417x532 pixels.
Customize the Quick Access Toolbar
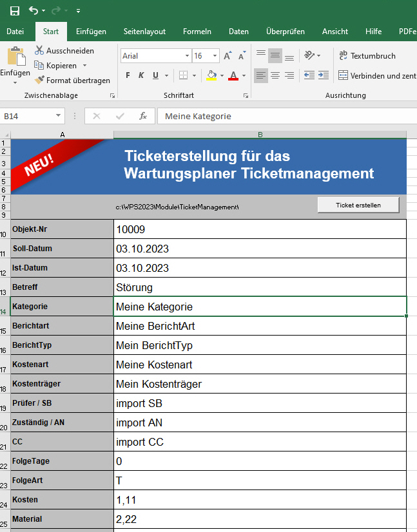pos(79,11)
